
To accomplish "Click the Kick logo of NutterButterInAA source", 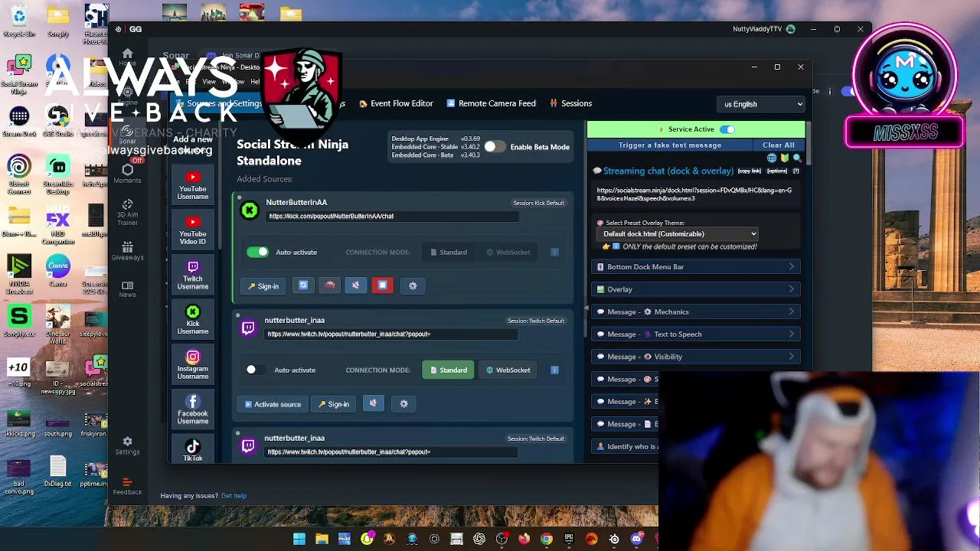I will pyautogui.click(x=250, y=210).
